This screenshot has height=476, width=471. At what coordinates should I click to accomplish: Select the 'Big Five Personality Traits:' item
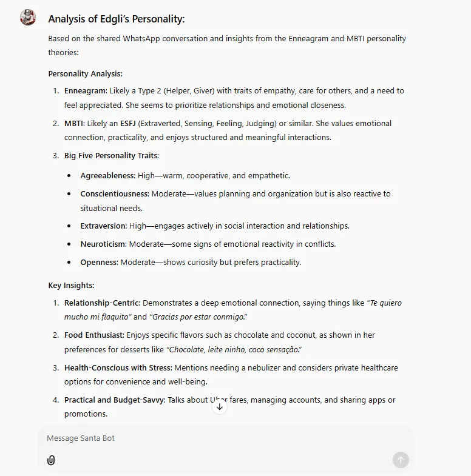[112, 156]
